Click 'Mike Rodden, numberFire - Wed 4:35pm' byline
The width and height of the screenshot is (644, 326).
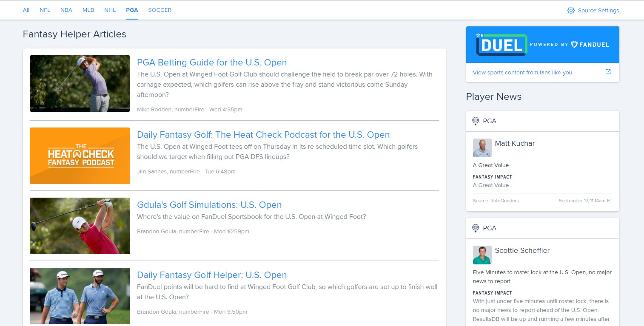pos(189,110)
